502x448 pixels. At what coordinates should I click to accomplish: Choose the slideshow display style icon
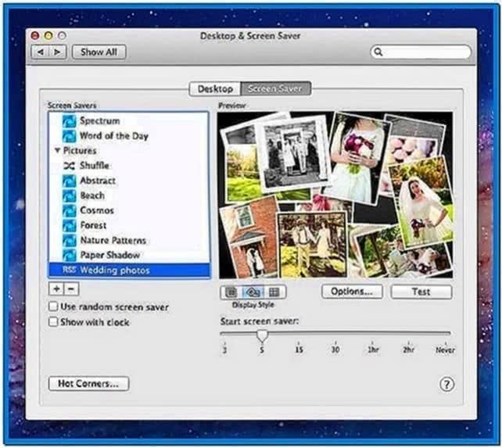click(x=231, y=292)
